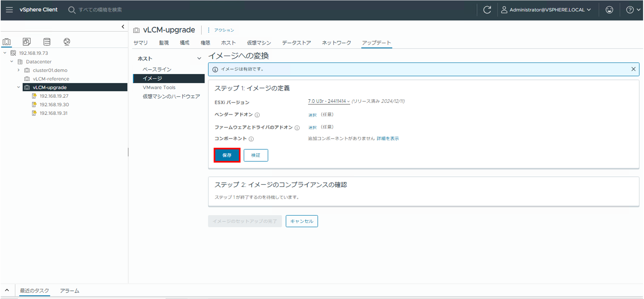644x299 pixels.
Task: Collapse the left navigation panel
Action: [x=123, y=27]
